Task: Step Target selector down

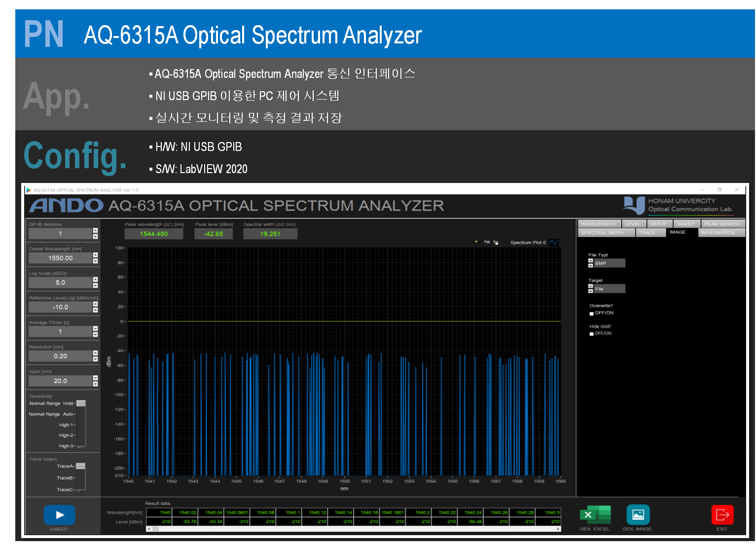Action: tap(591, 291)
